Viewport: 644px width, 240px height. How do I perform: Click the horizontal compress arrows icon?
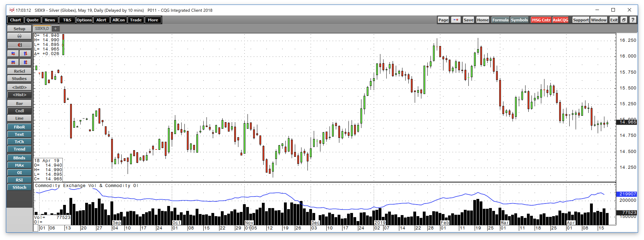[13, 62]
